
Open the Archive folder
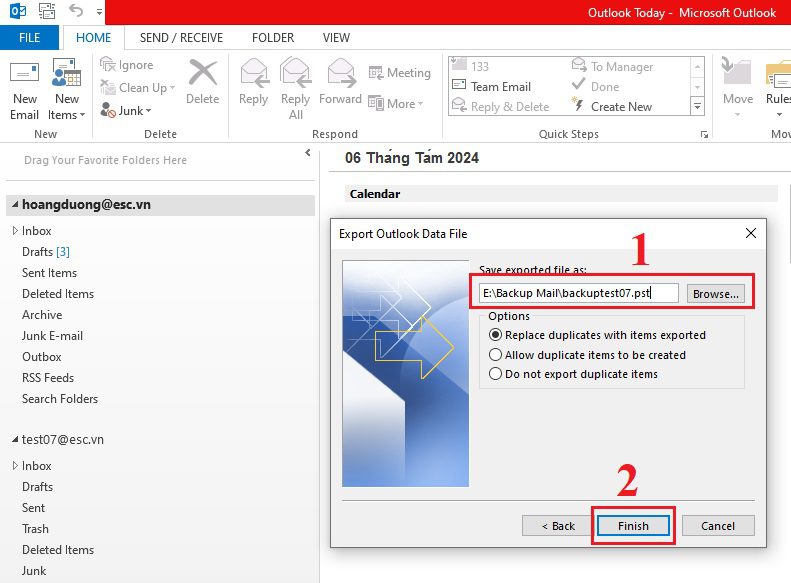click(x=42, y=315)
